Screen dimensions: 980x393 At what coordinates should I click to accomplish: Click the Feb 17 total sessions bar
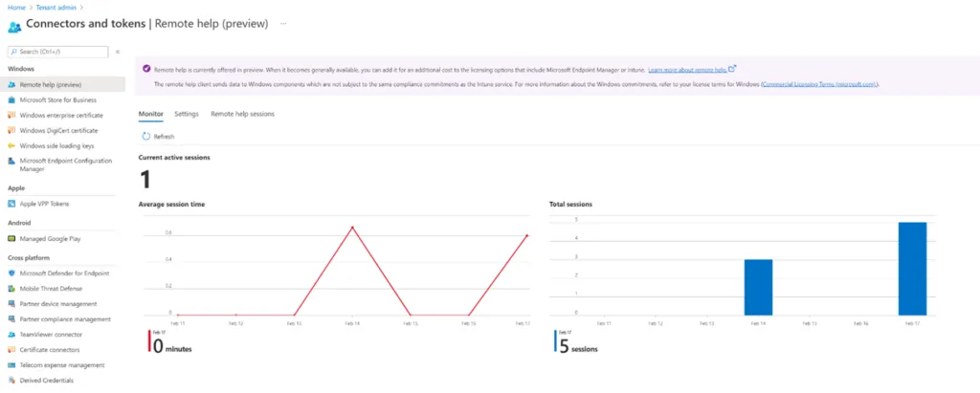[912, 268]
